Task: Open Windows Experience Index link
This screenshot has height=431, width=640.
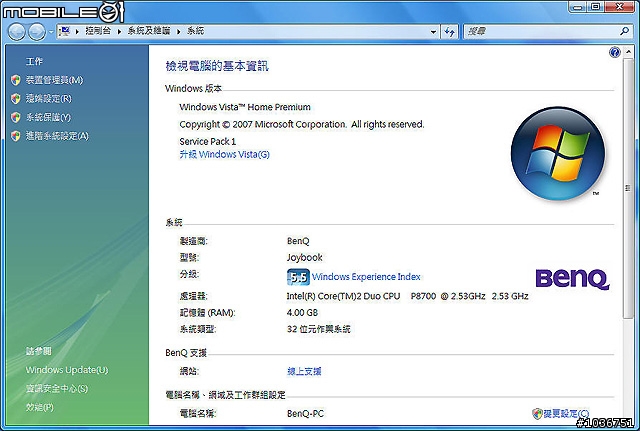Action: (366, 277)
